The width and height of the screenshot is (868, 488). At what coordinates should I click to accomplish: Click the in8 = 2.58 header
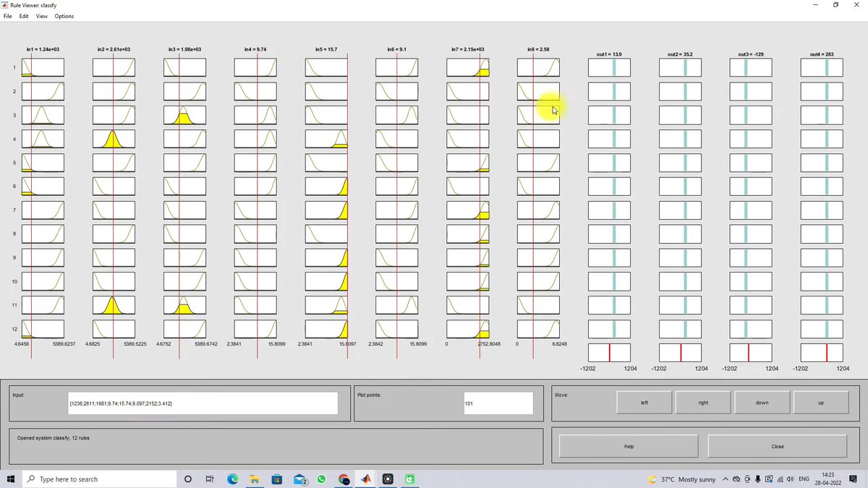pyautogui.click(x=538, y=49)
